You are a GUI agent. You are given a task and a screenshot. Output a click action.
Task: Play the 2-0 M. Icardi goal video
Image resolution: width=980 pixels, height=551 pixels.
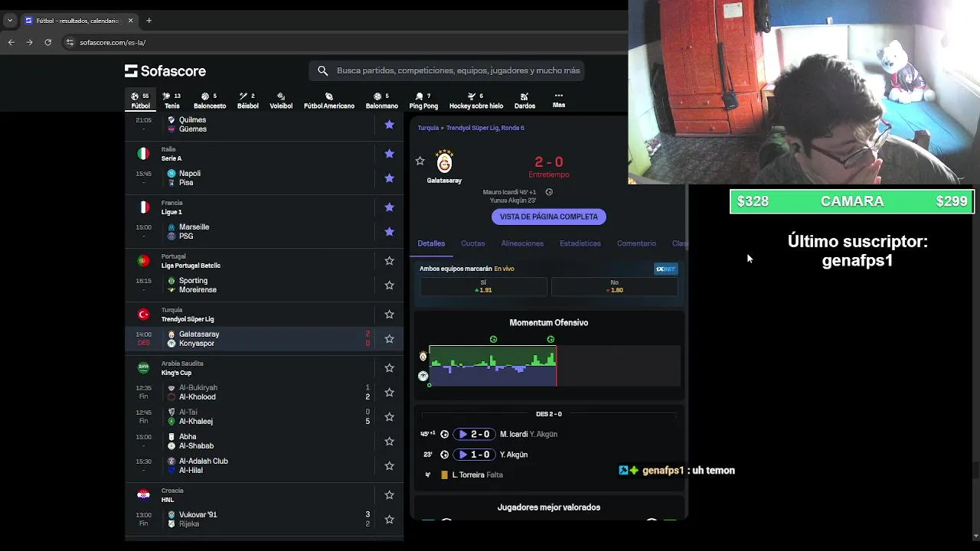coord(475,434)
